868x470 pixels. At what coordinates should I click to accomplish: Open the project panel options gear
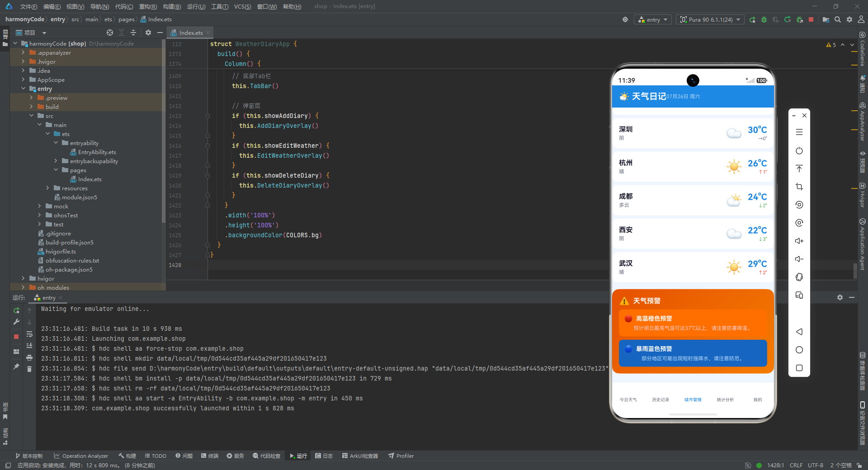click(x=148, y=33)
